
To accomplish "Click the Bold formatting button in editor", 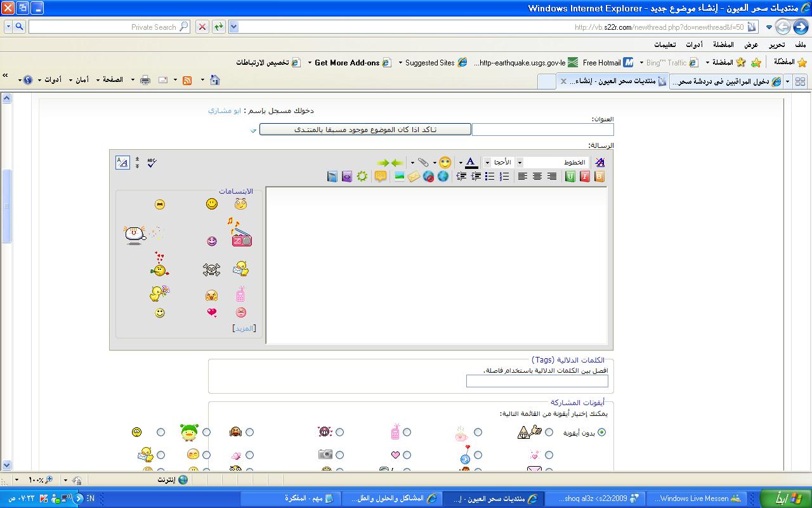I will pos(599,177).
